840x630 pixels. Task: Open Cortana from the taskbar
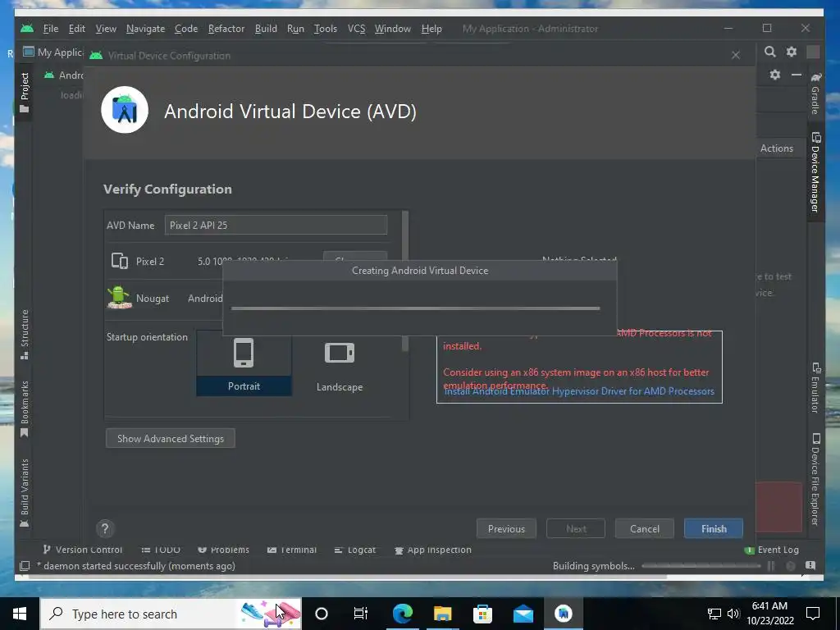click(322, 614)
